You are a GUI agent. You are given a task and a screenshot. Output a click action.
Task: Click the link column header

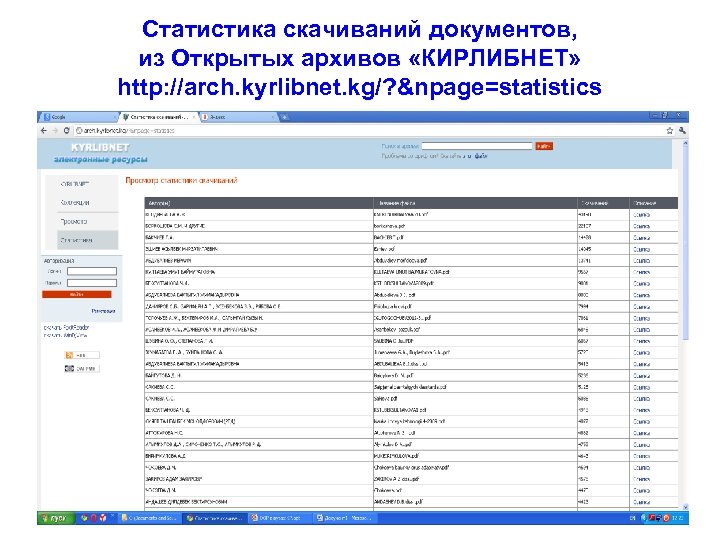654,203
